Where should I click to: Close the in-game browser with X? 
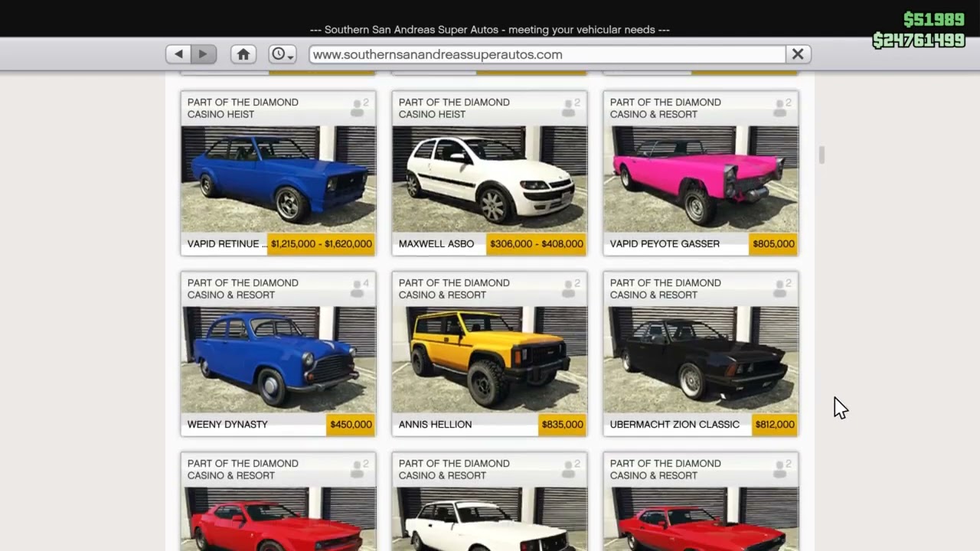coord(798,54)
